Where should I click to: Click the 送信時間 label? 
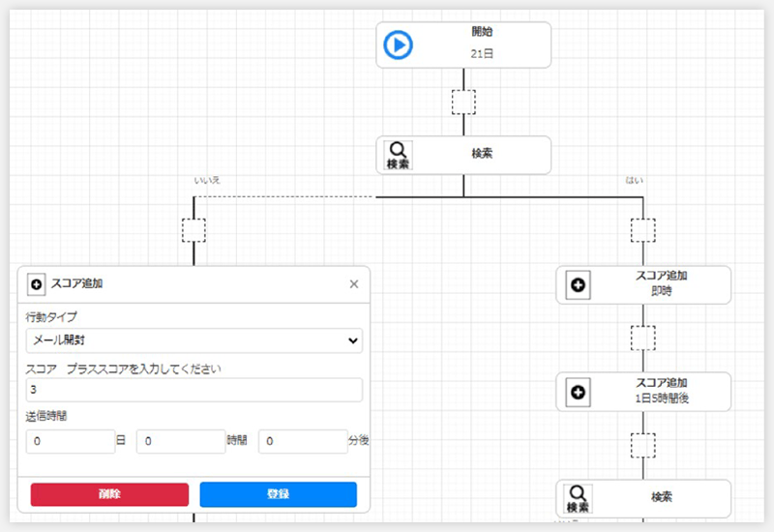(x=46, y=416)
